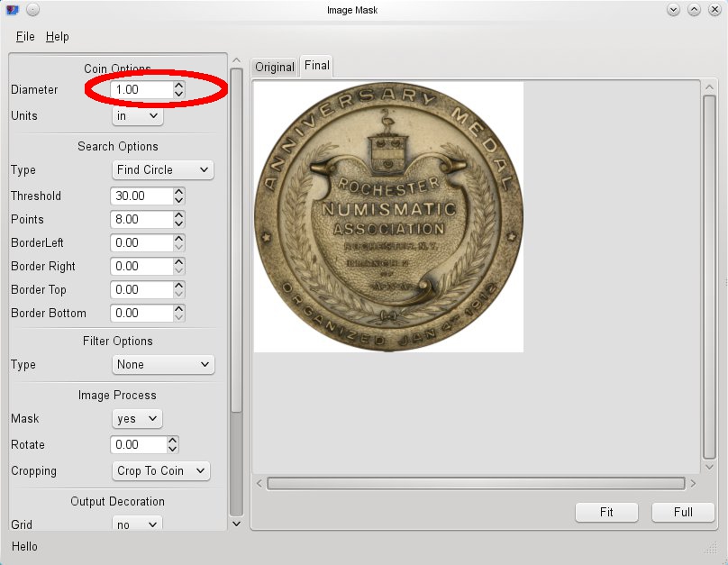Decrease the Border Bottom value
This screenshot has width=728, height=565.
[179, 317]
